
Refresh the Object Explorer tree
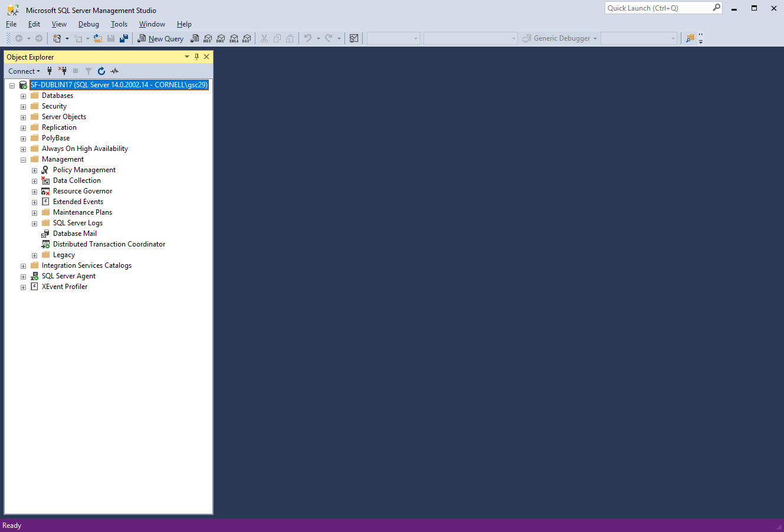(x=101, y=71)
